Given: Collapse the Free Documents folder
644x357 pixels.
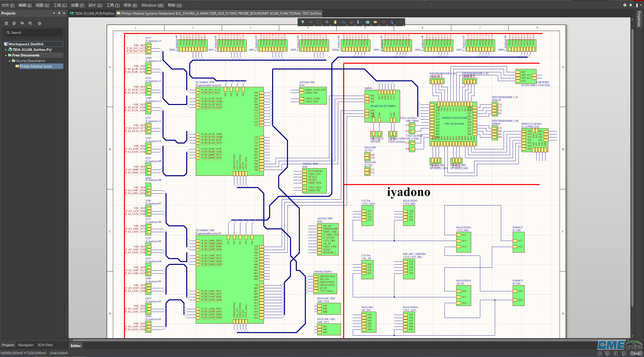Looking at the screenshot, I should tap(6, 55).
